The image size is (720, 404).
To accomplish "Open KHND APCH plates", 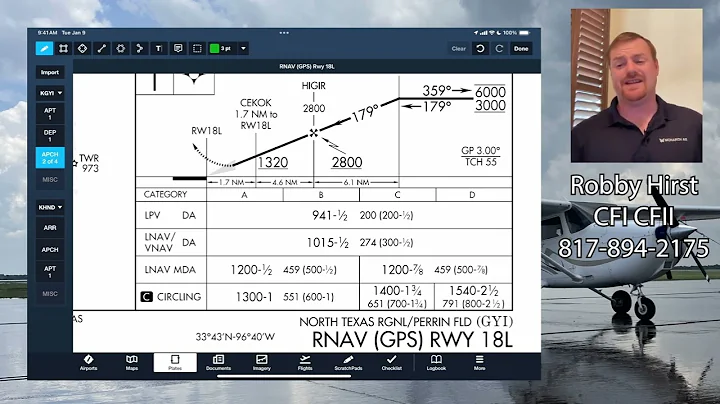I will coord(50,250).
